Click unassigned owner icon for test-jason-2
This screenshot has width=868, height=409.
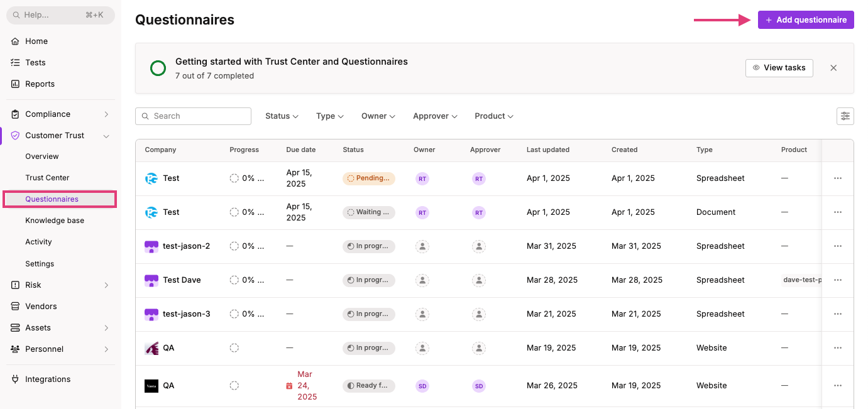(422, 246)
